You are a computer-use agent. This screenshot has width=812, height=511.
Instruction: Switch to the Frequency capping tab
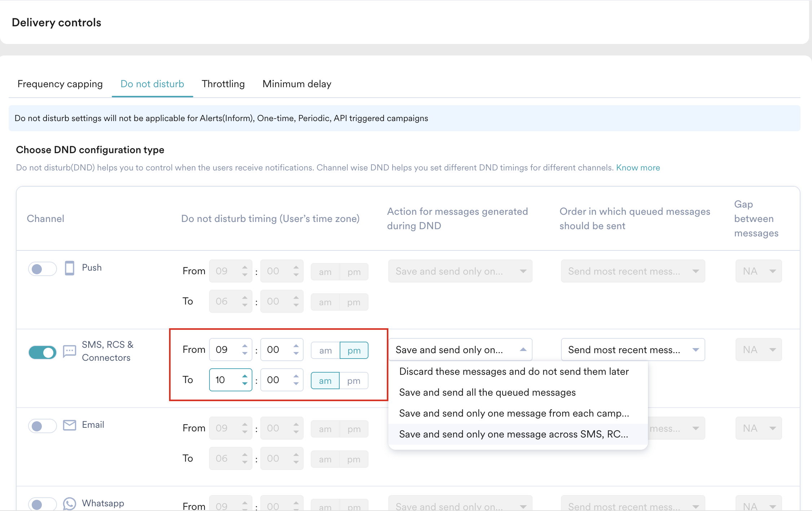pos(60,84)
